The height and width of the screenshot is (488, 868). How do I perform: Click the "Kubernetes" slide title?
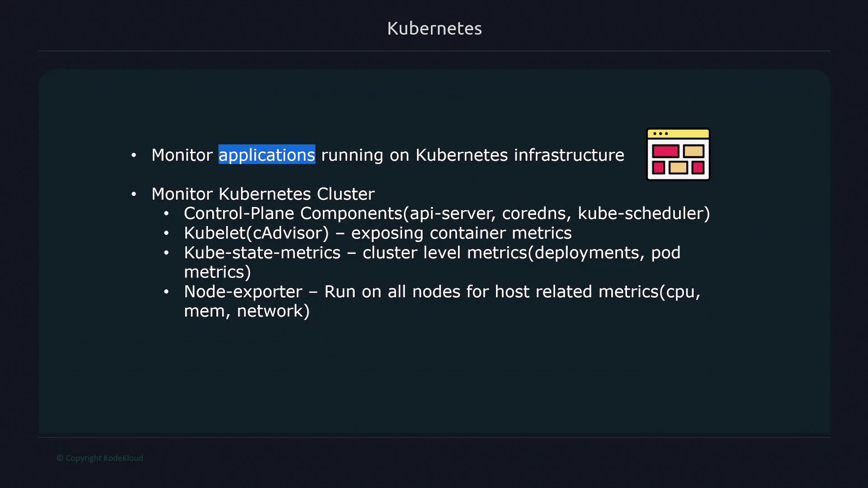434,28
